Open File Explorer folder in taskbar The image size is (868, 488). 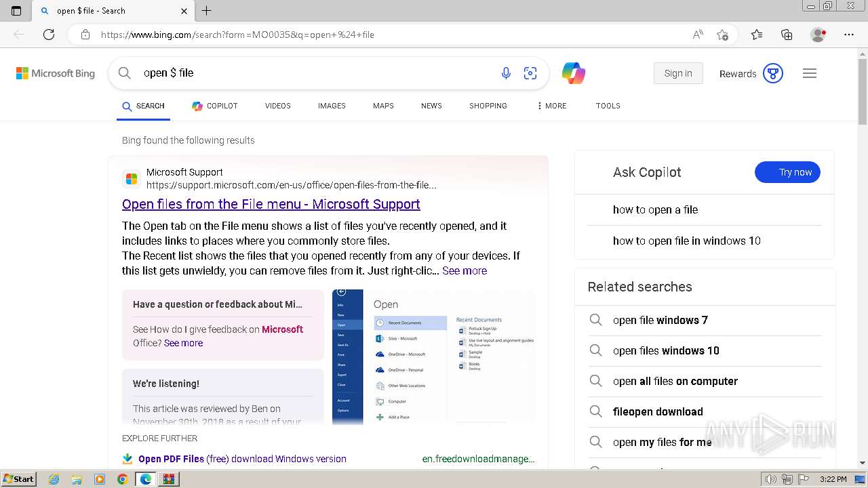(x=77, y=479)
